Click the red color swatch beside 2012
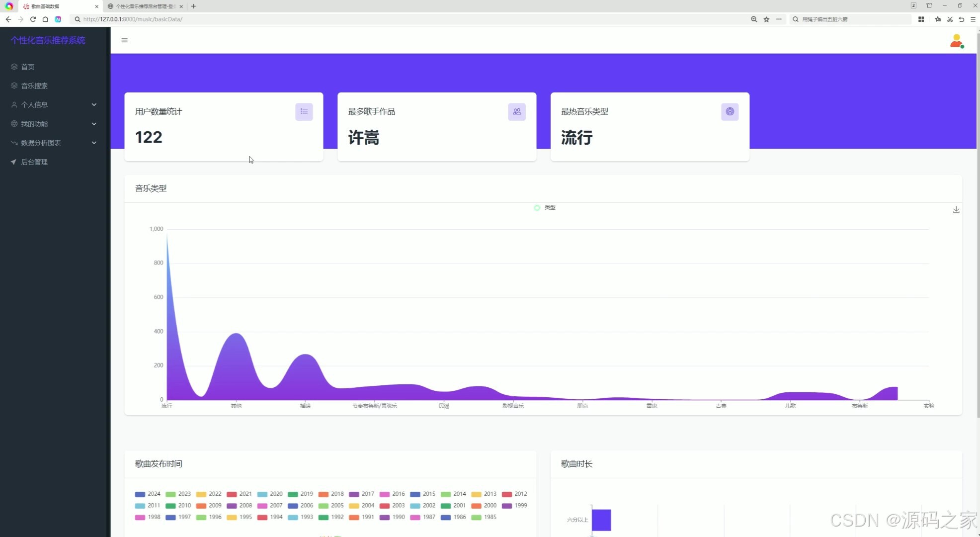Viewport: 980px width, 537px height. pos(506,494)
